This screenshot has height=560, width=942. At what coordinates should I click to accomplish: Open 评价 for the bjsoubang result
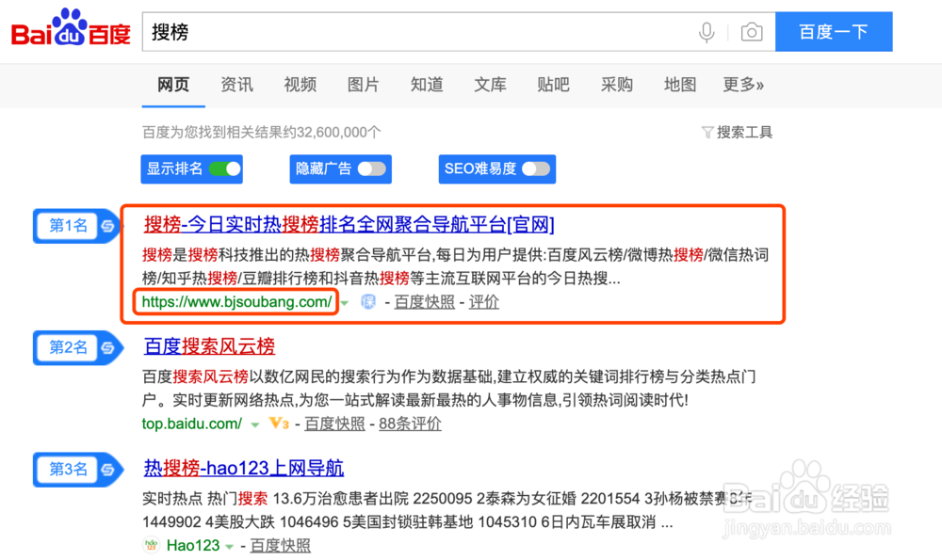click(x=483, y=302)
